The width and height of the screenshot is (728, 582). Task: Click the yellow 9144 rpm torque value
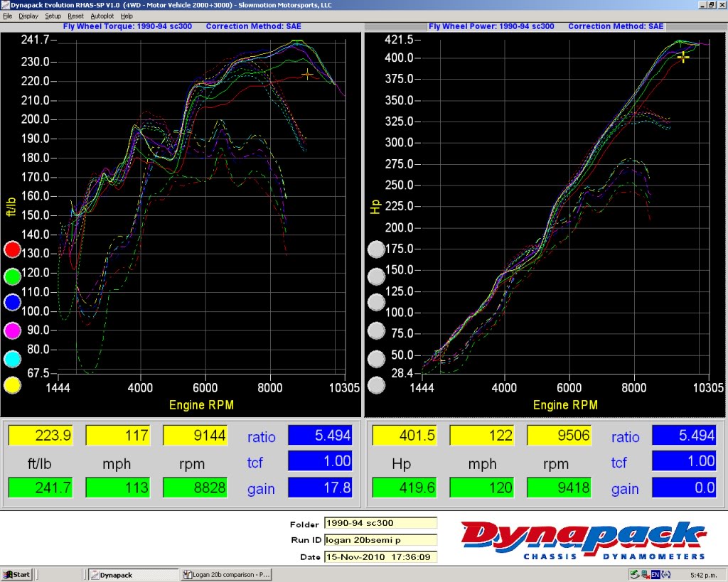tap(196, 436)
